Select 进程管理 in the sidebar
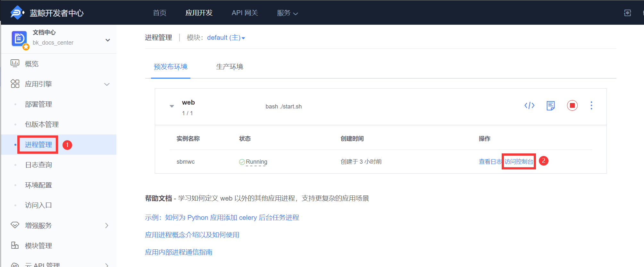 (38, 145)
